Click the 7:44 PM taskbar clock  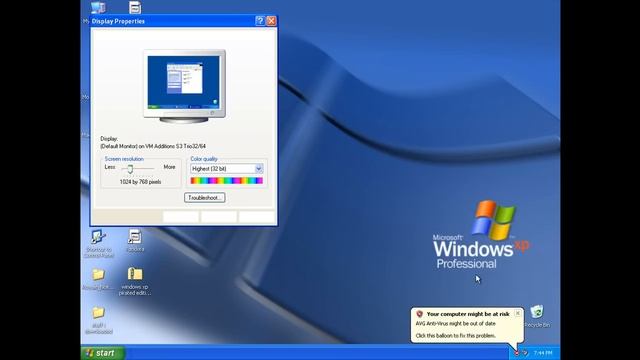543,353
